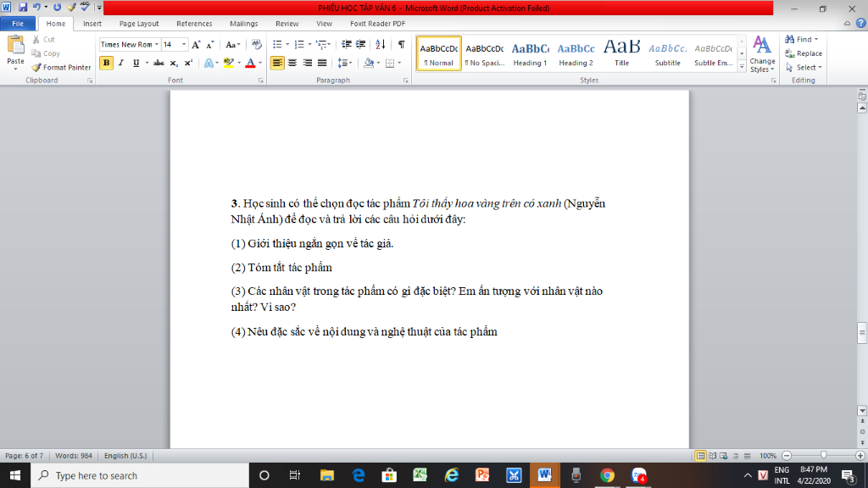Image resolution: width=868 pixels, height=488 pixels.
Task: Click the Cut scissors icon
Action: pos(36,39)
